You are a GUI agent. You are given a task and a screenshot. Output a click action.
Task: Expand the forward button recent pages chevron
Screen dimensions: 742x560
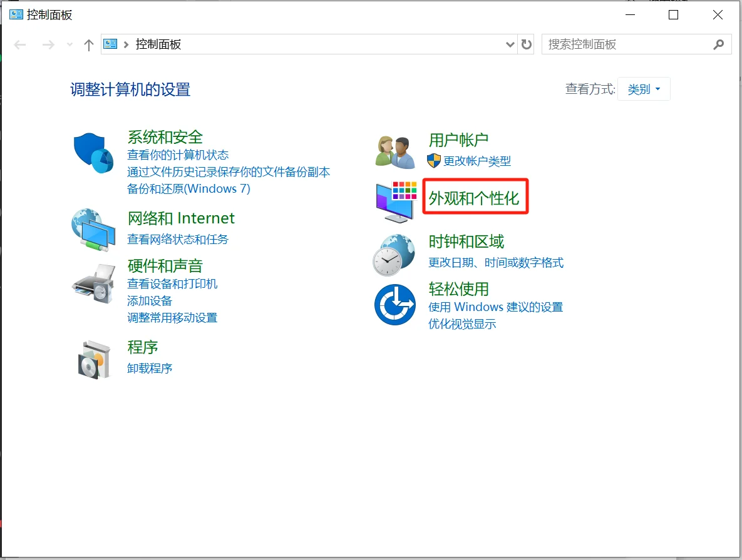(x=69, y=44)
